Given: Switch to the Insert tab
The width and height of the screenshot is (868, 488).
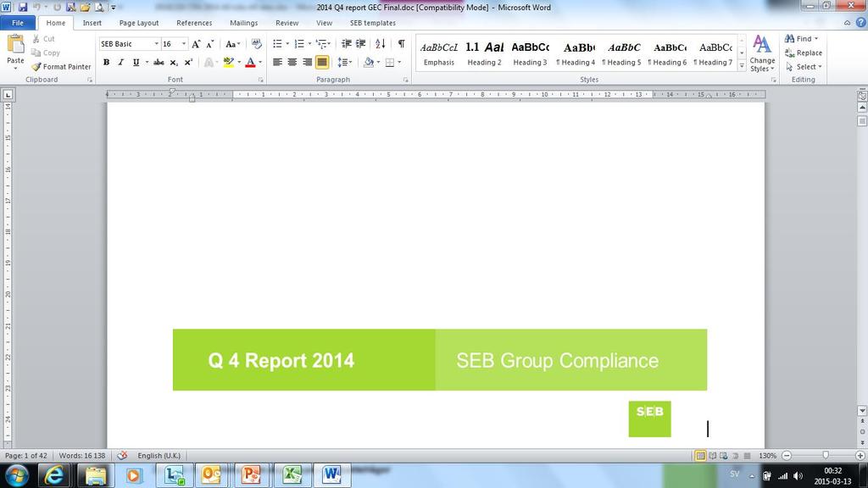Looking at the screenshot, I should click(92, 23).
